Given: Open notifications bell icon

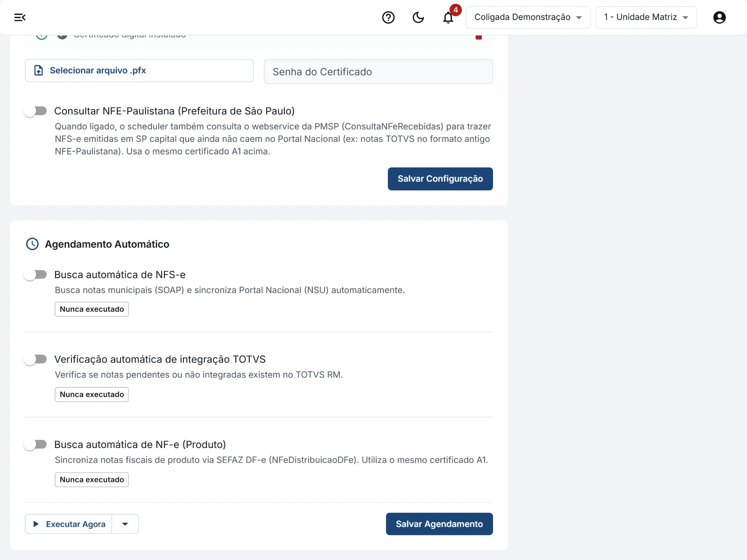Looking at the screenshot, I should click(448, 17).
